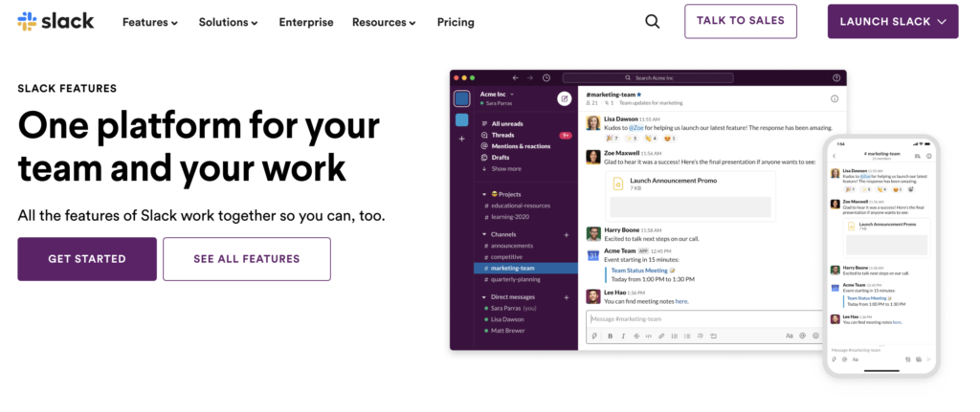Click the emoji smiley icon in desktop composer
This screenshot has height=412, width=980.
pos(815,336)
